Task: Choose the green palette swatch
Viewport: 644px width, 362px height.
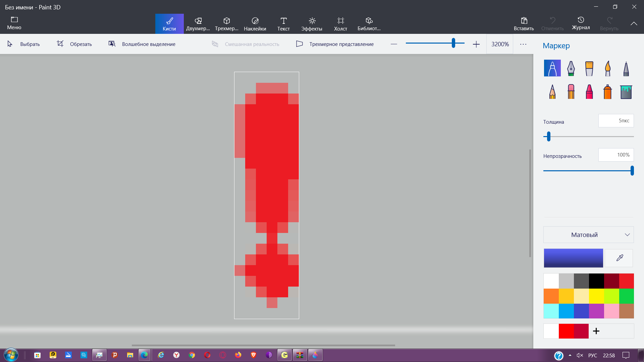Action: click(x=627, y=296)
